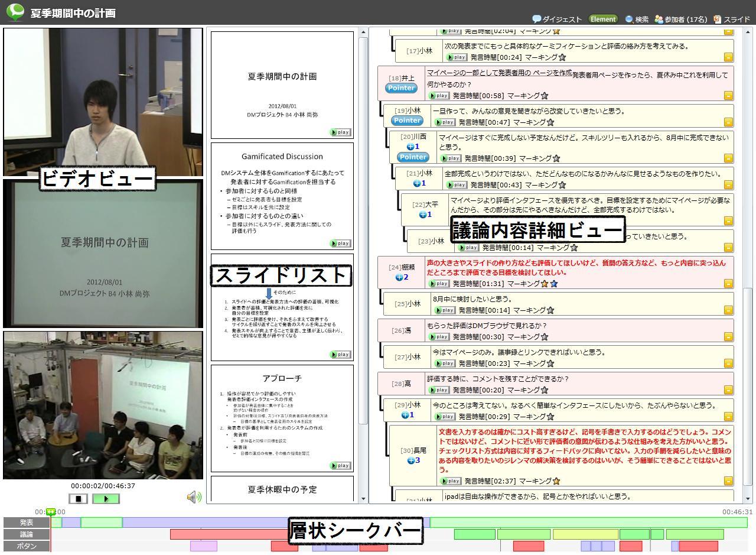This screenshot has height=555, width=756.
Task: Click discussion view scrollbar down arrow
Action: pos(748,499)
